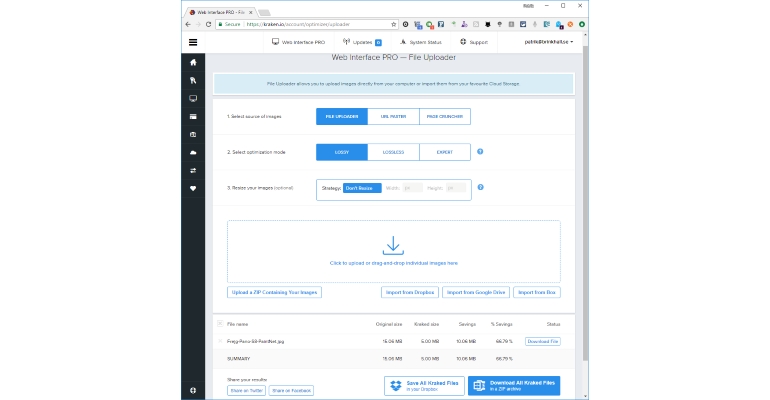Open the Updates menu item

coord(362,42)
